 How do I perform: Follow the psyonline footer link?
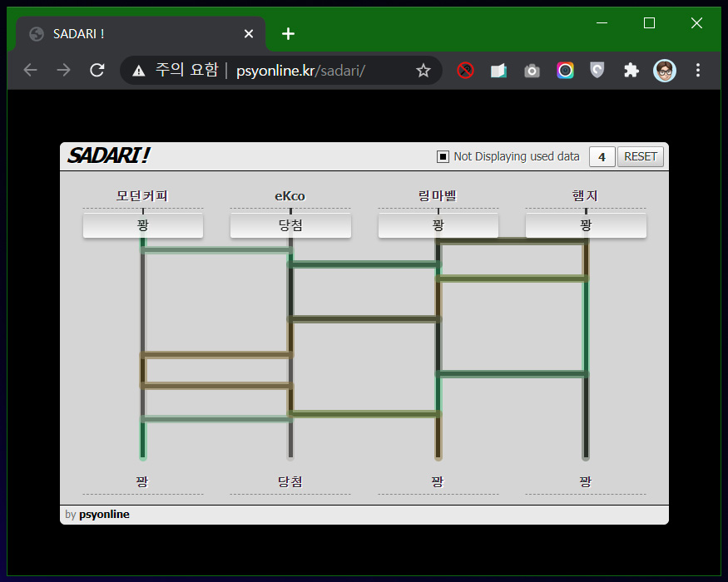point(104,515)
